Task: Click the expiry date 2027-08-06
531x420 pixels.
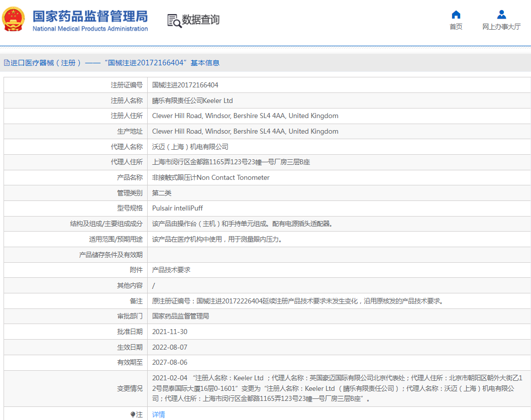Action: 169,362
